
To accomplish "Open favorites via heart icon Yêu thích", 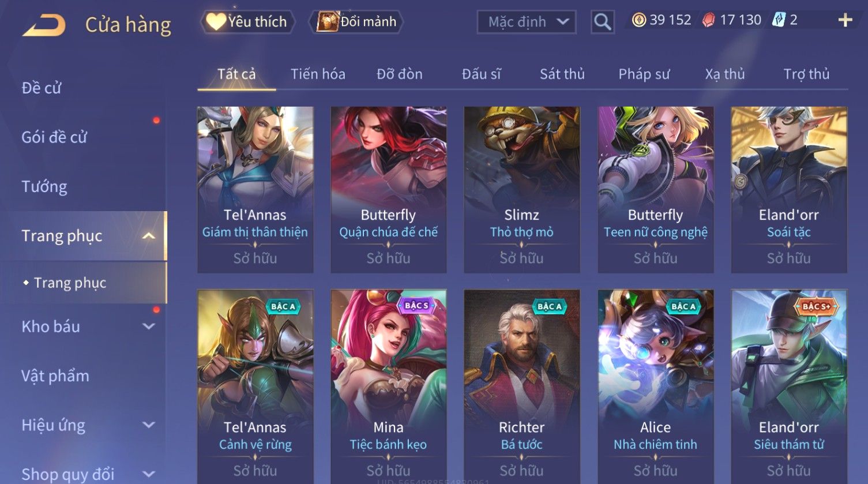I will (216, 22).
